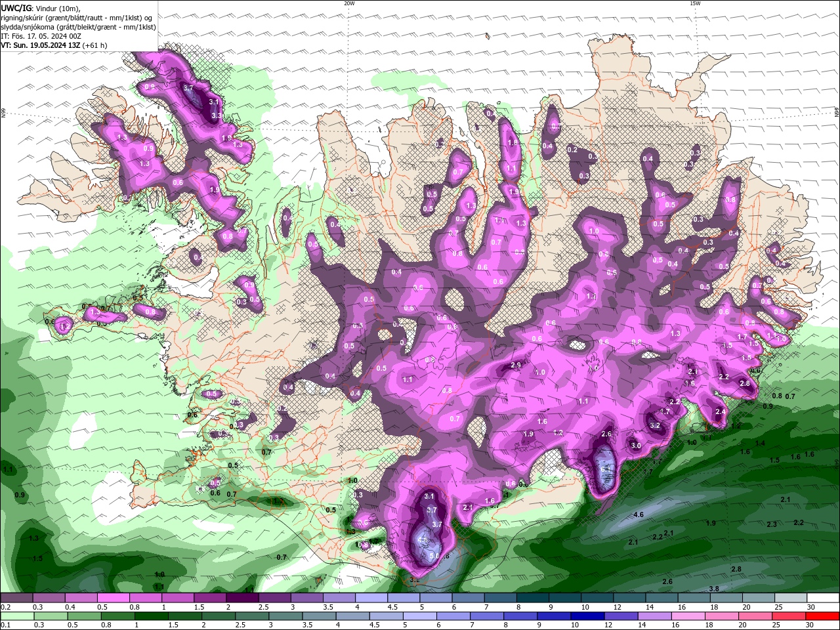840x630 pixels.
Task: Click the '12' label in the lower legend
Action: (x=608, y=625)
